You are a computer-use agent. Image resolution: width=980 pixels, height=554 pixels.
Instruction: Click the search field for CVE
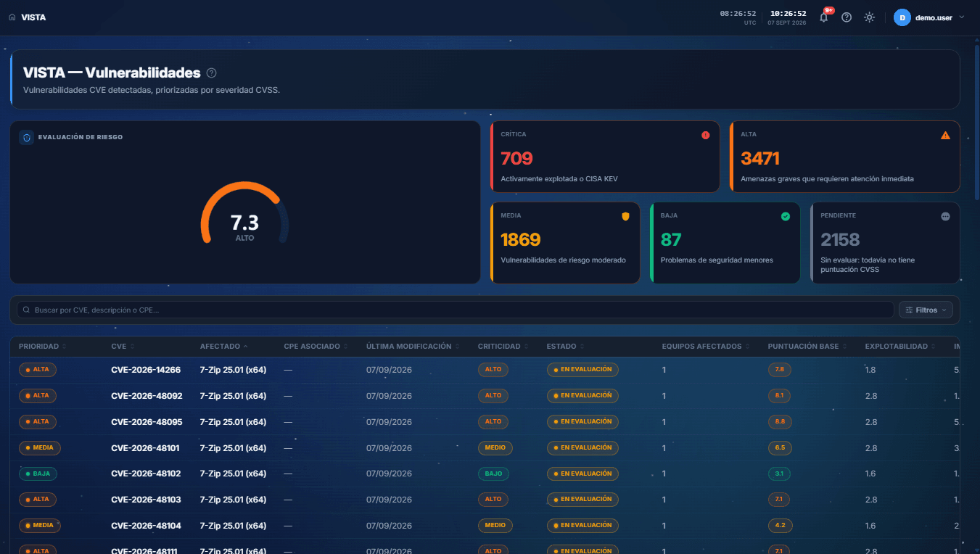(x=456, y=310)
